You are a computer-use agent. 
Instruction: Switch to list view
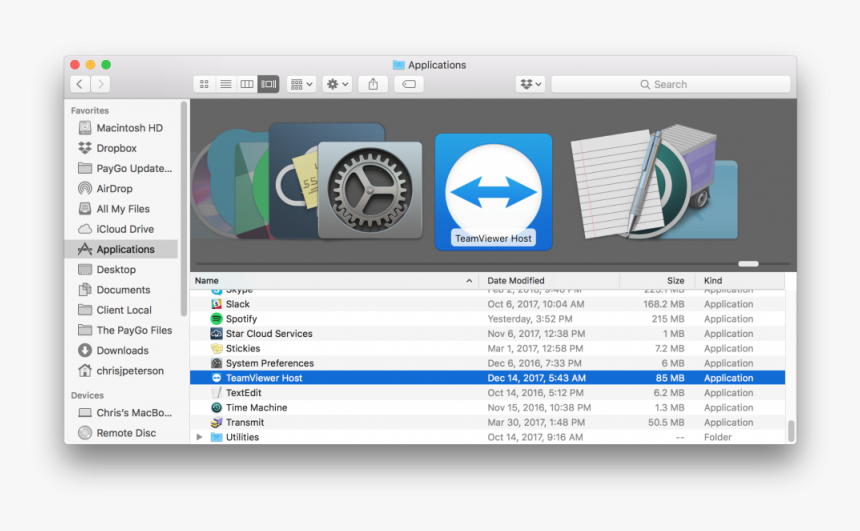coord(225,84)
